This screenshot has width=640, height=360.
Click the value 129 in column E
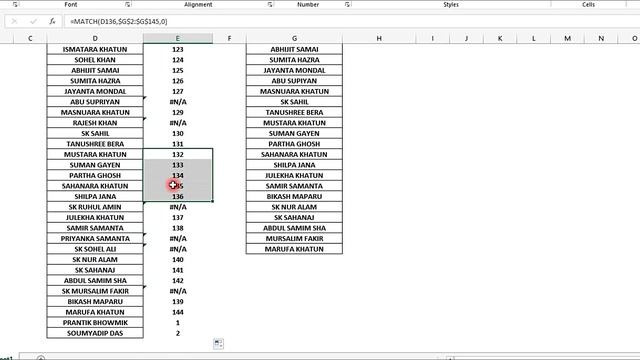[178, 112]
